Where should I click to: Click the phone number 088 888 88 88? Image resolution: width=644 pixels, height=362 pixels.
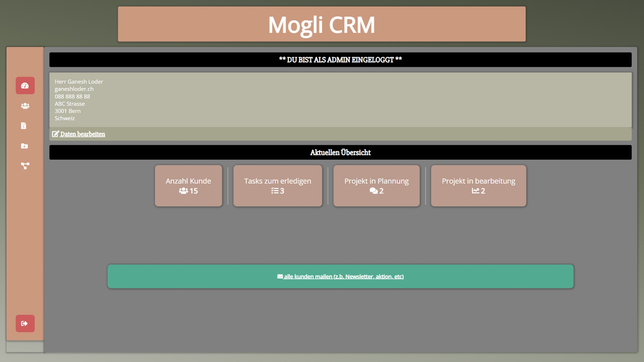tap(72, 97)
